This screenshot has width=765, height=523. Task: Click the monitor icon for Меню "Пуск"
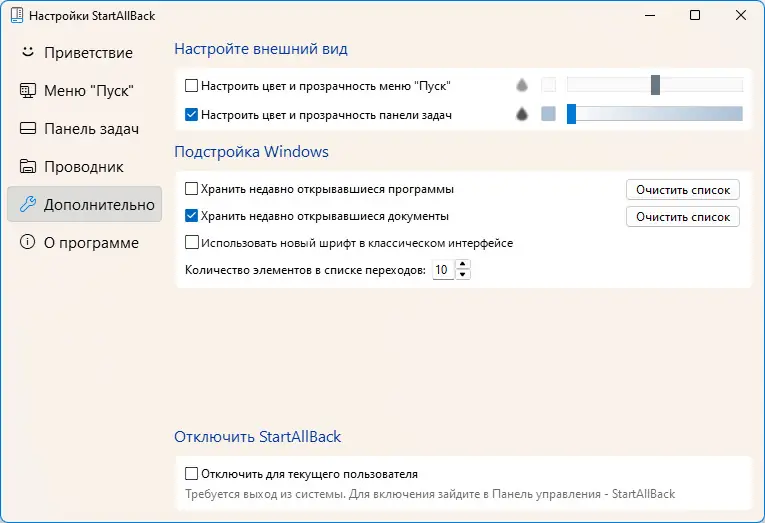[x=28, y=91]
